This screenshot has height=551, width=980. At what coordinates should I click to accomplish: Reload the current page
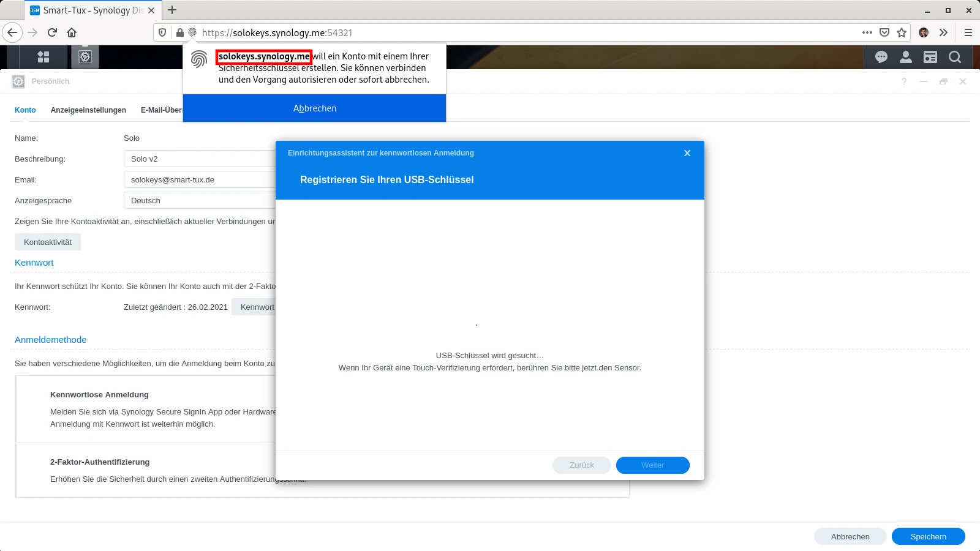pyautogui.click(x=52, y=32)
